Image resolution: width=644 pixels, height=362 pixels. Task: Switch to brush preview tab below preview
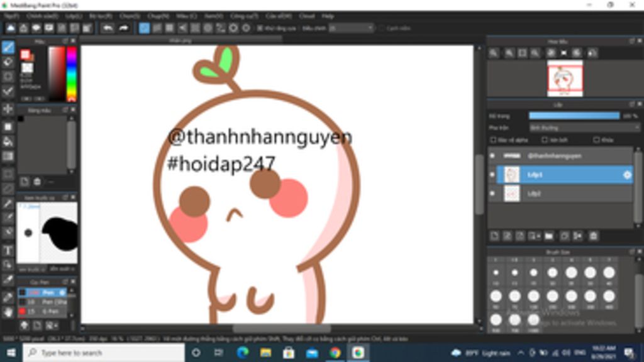point(31,269)
